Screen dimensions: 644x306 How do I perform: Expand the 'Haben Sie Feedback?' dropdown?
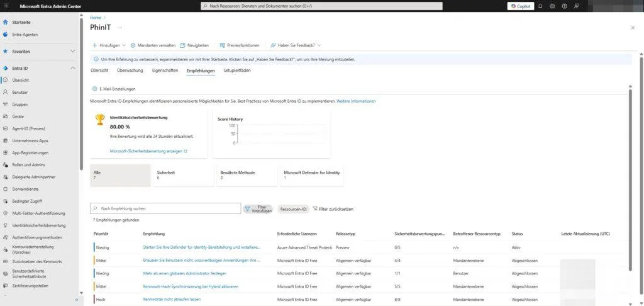click(x=295, y=45)
